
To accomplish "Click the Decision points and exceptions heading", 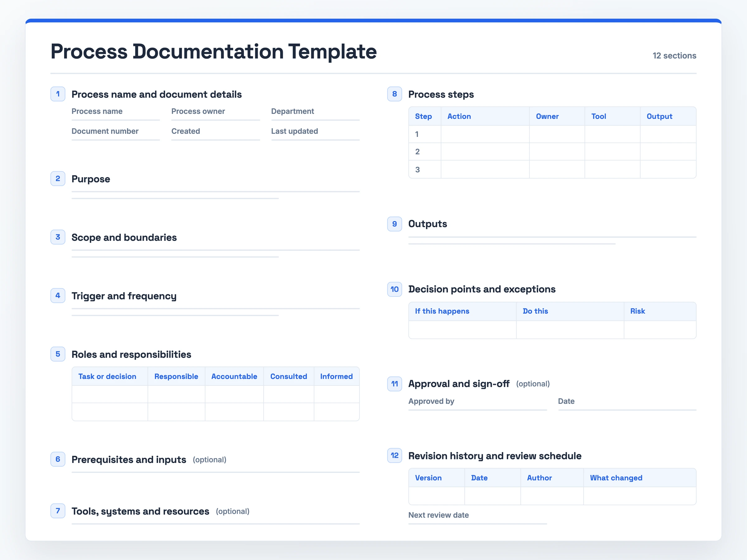I will pos(482,289).
